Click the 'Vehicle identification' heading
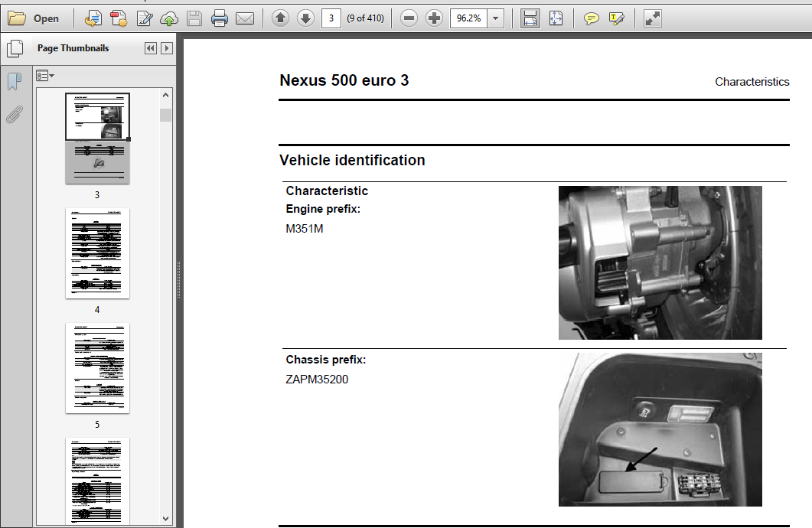 point(352,160)
